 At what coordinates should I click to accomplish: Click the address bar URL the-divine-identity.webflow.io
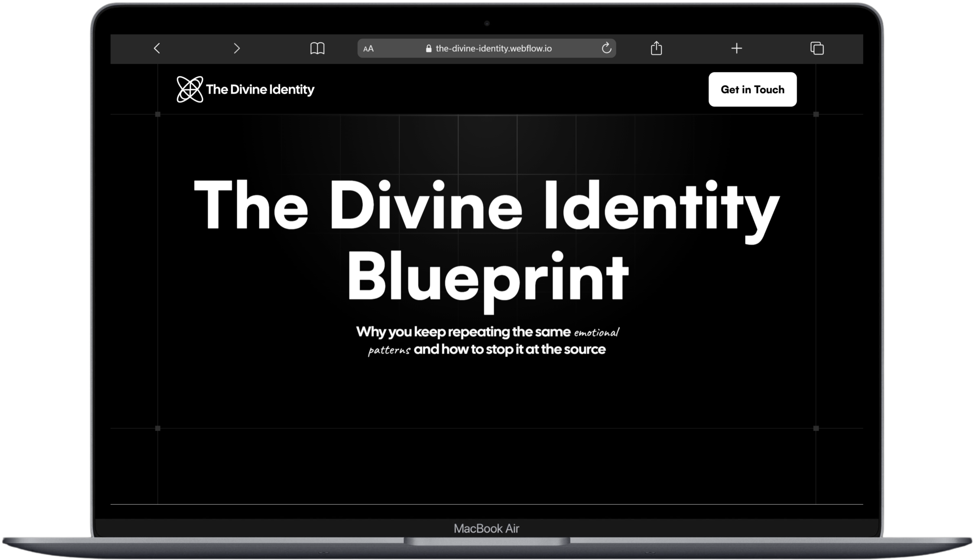click(493, 48)
